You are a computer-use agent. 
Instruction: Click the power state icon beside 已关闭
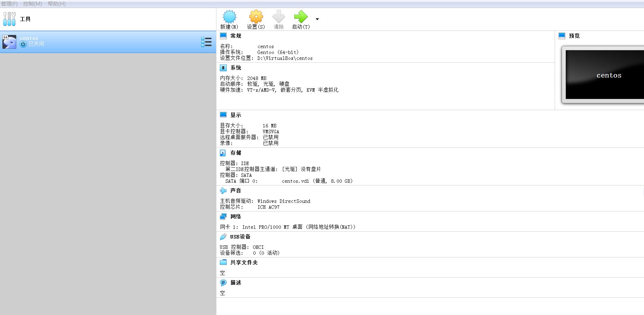click(23, 44)
